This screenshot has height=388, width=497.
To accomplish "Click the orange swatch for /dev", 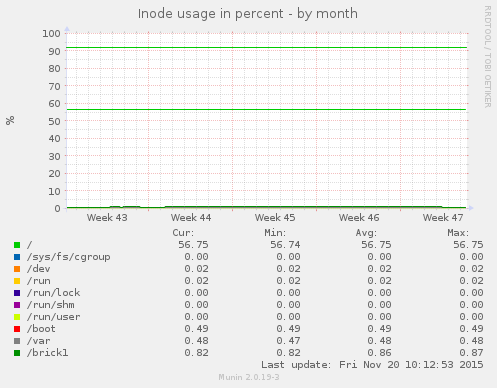I will pyautogui.click(x=17, y=269).
